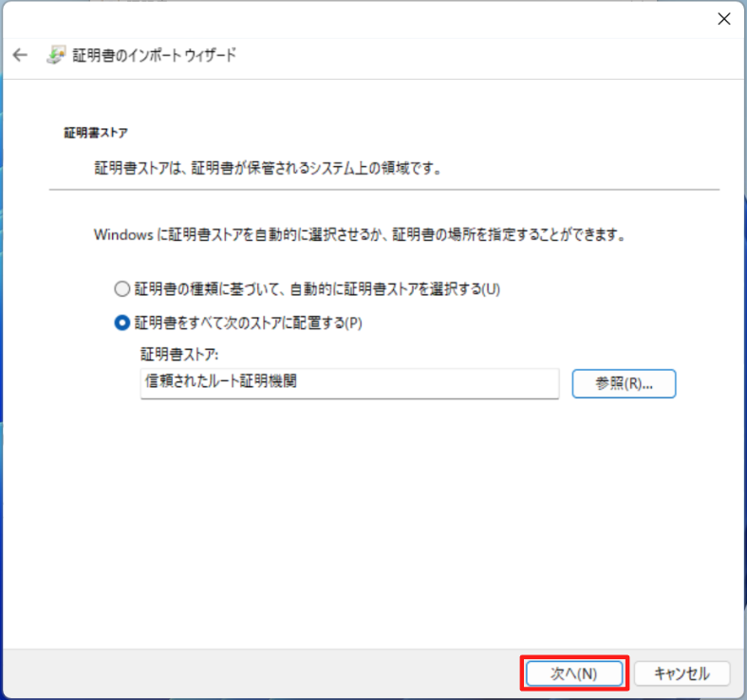This screenshot has height=700, width=747.
Task: Click the 次へ(N) next button
Action: (x=574, y=673)
